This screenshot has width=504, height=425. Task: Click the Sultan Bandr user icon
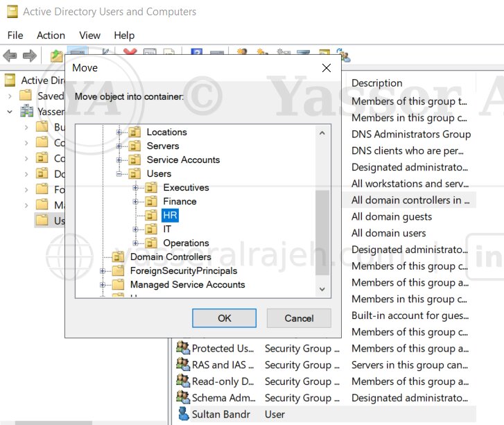(184, 414)
